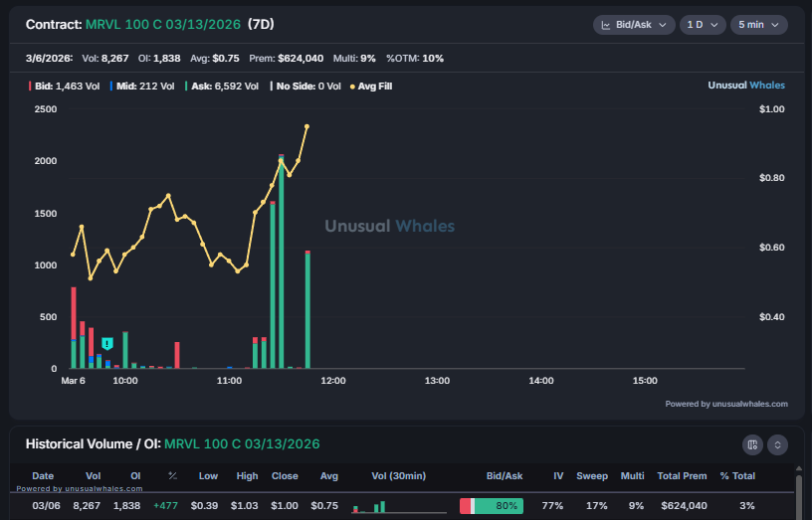Open the 5 min interval dropdown
The image size is (812, 520).
coord(758,25)
